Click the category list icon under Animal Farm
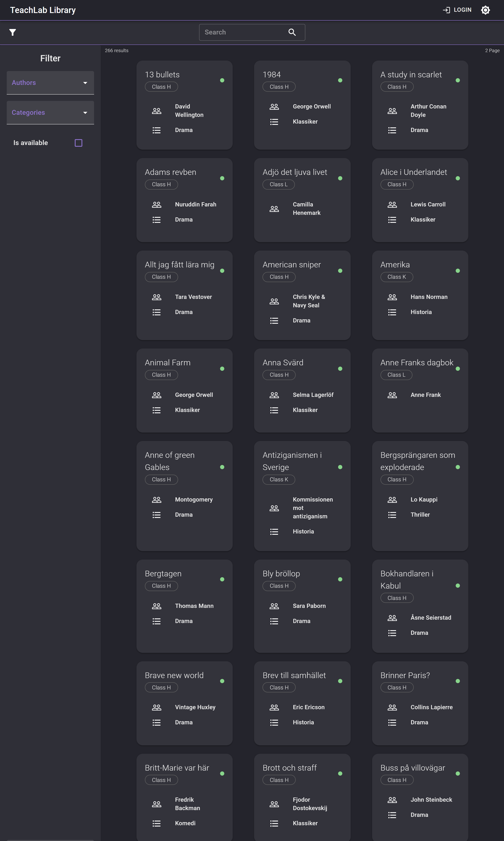 157,410
